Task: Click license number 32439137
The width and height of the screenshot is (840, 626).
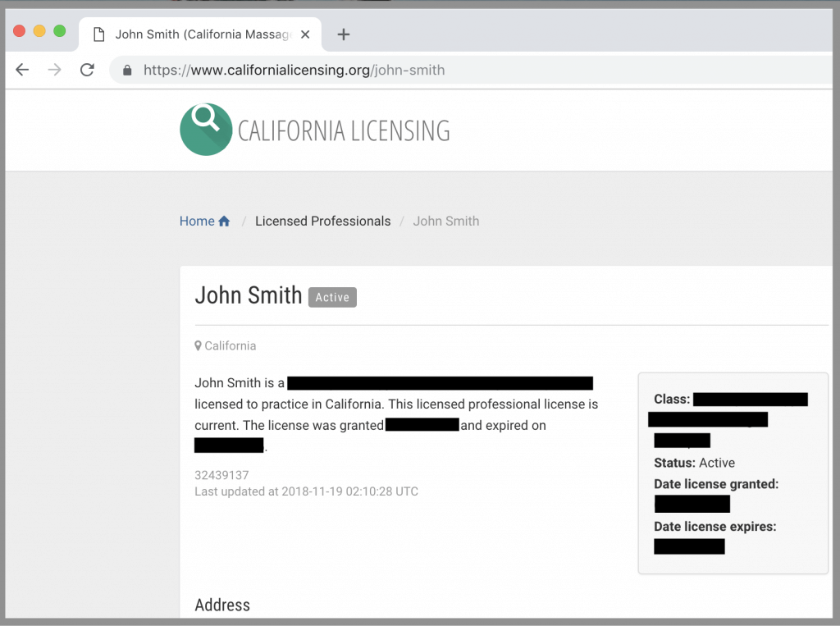Action: click(221, 475)
